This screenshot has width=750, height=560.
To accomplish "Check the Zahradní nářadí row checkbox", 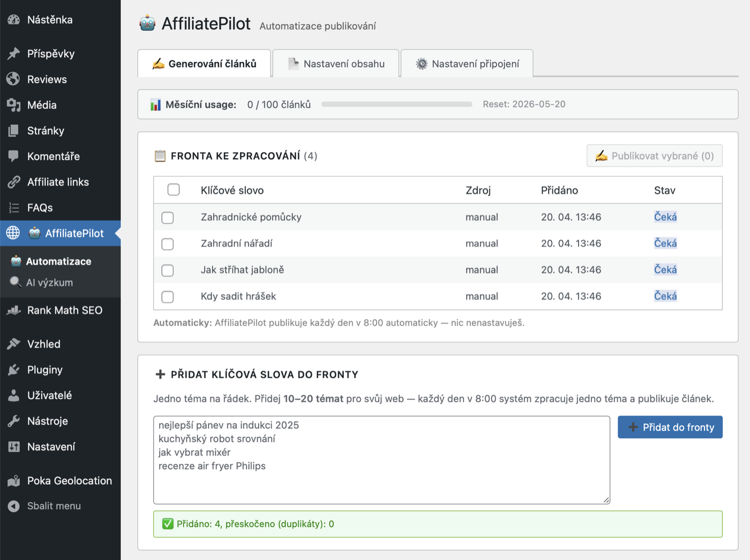I will pos(168,244).
